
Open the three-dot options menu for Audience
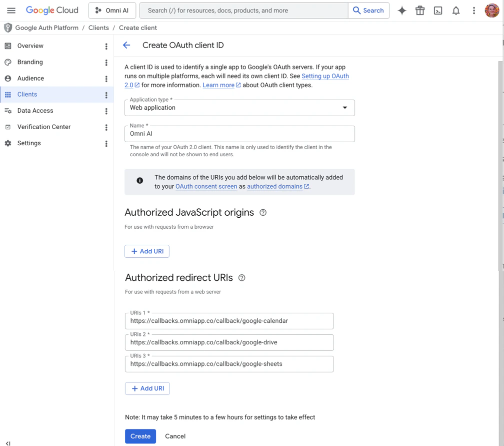click(x=106, y=79)
